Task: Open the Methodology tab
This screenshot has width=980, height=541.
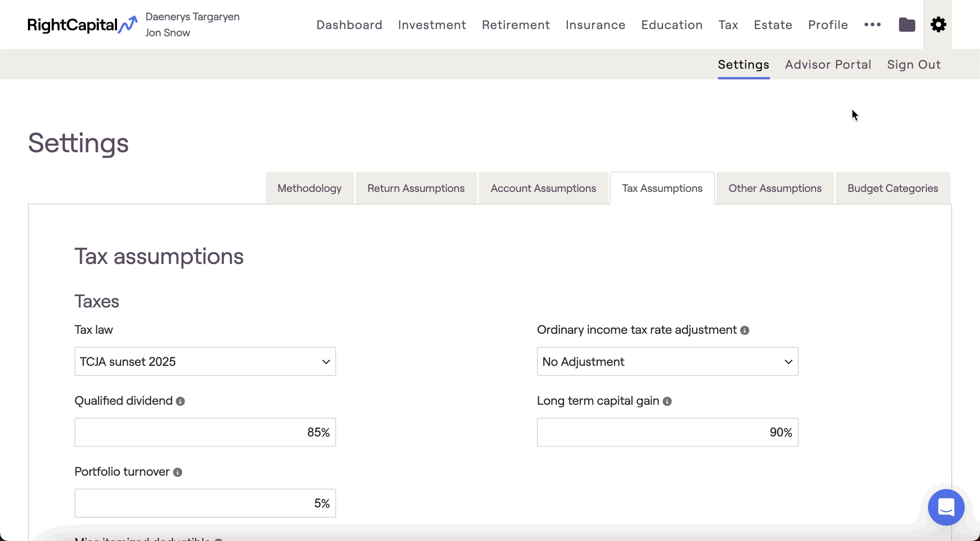Action: point(309,188)
